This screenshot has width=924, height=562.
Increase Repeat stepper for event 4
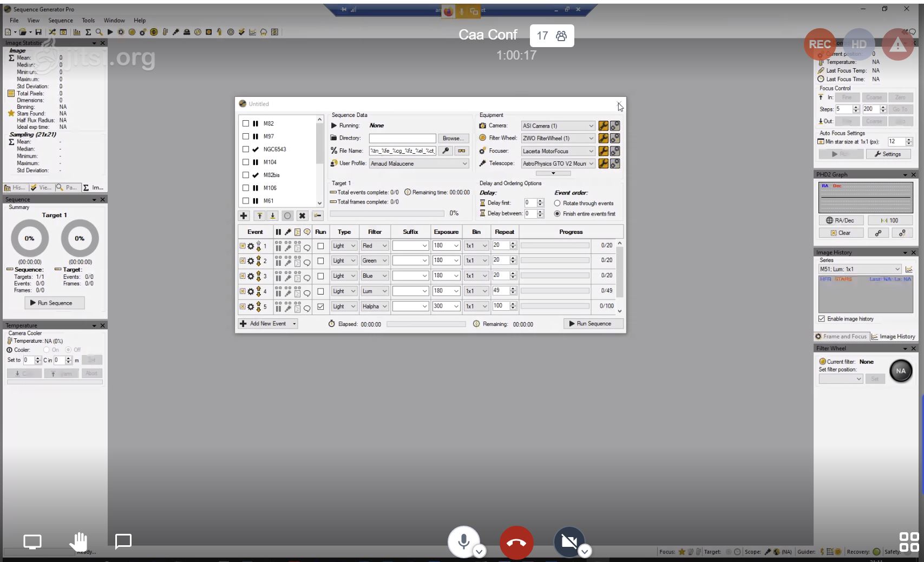513,289
